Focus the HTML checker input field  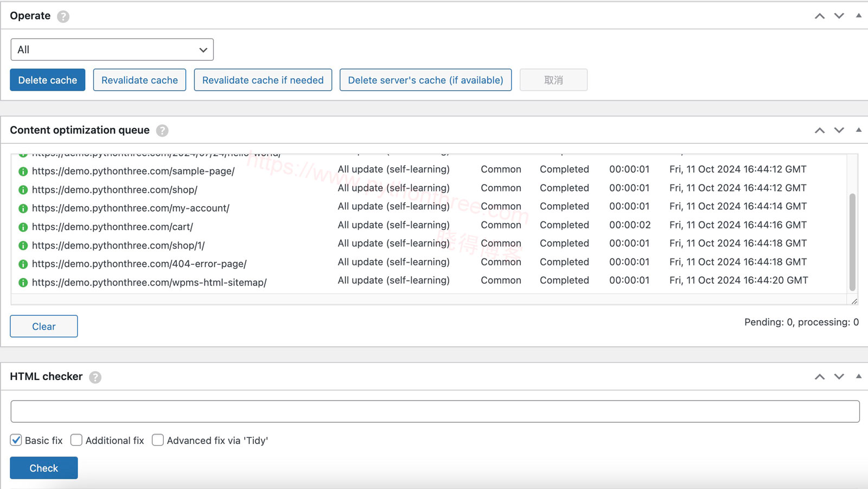[x=435, y=411]
